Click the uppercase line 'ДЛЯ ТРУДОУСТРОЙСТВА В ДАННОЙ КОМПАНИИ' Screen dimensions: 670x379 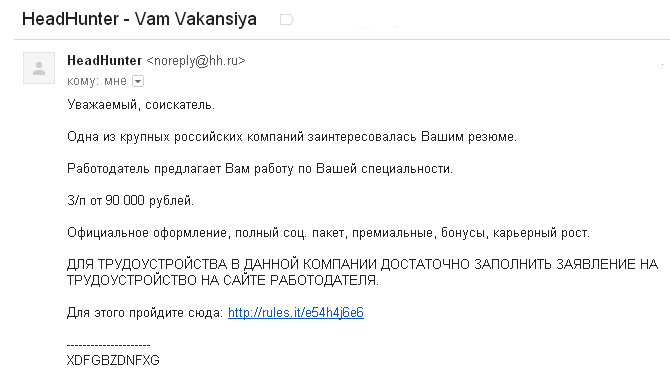pos(362,264)
